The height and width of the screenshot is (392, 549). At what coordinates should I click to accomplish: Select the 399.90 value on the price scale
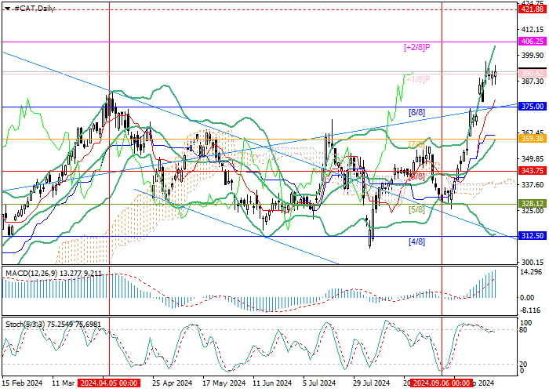click(532, 56)
